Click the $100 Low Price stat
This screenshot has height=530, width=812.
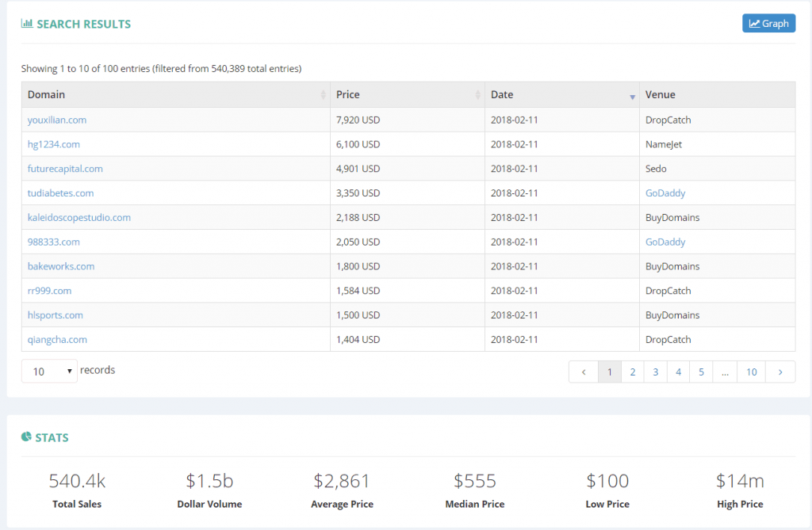pos(607,490)
